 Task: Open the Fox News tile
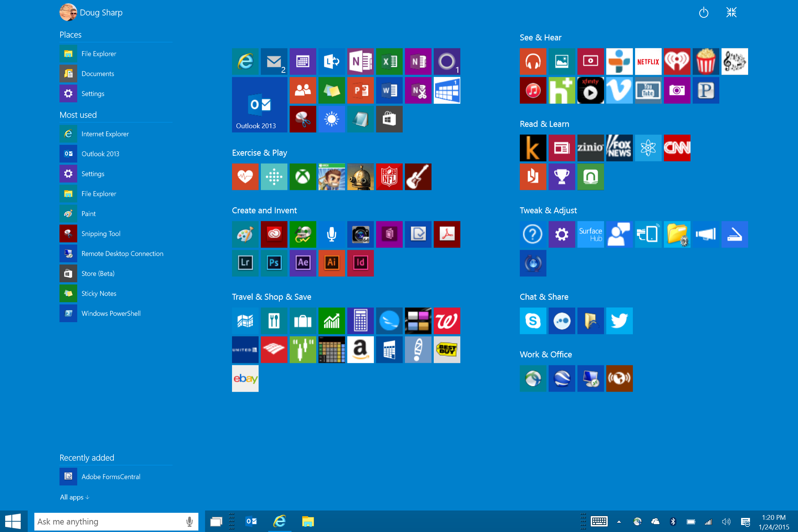[619, 148]
